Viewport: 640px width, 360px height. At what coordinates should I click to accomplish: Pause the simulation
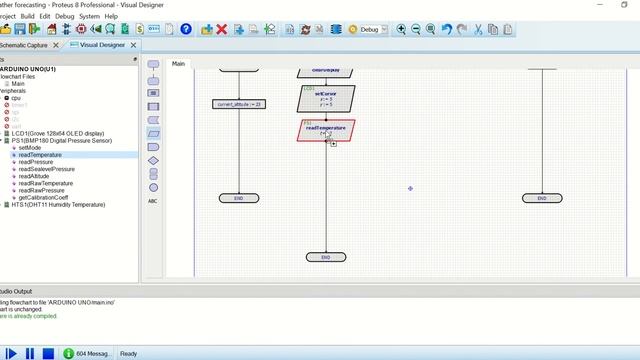click(30, 353)
